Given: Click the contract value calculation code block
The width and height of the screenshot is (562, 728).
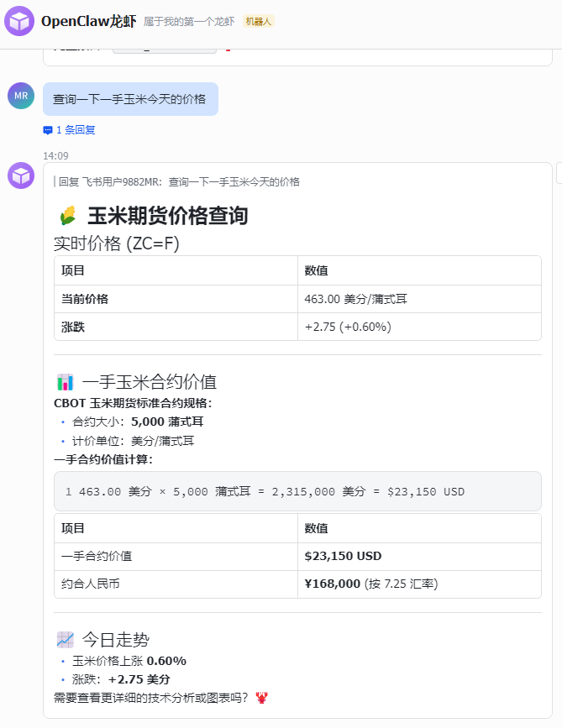Looking at the screenshot, I should coord(297,491).
